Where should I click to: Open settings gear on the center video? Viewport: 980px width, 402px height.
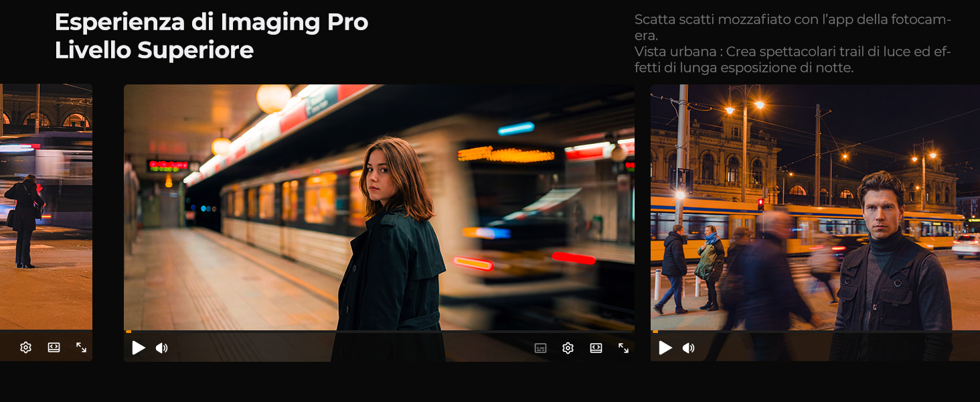pos(568,348)
